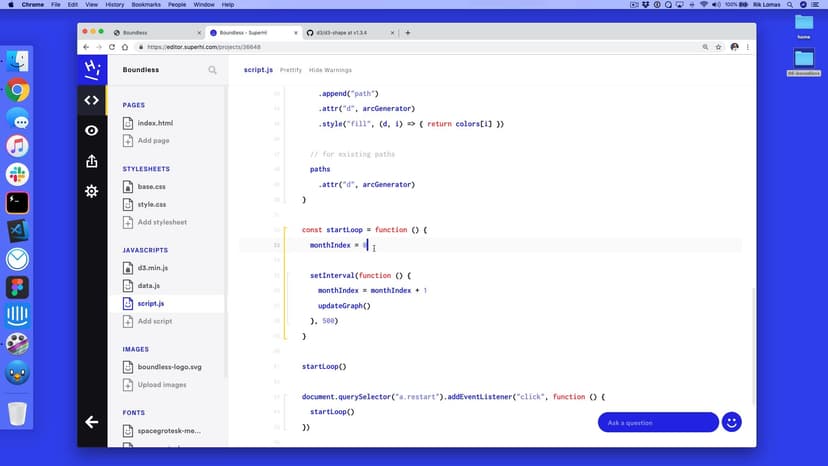Click the eye preview icon
828x466 pixels.
(x=92, y=131)
